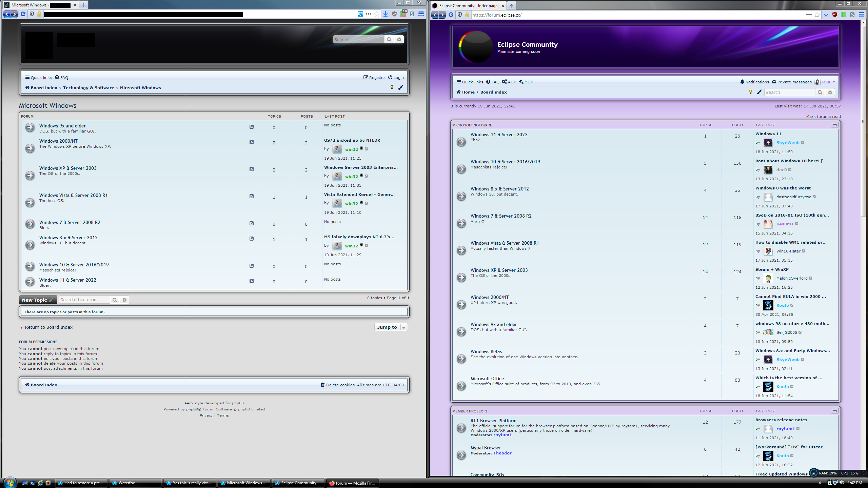Click paintbrush style icon in Eclipse navbar
This screenshot has width=868, height=488.
click(x=759, y=92)
